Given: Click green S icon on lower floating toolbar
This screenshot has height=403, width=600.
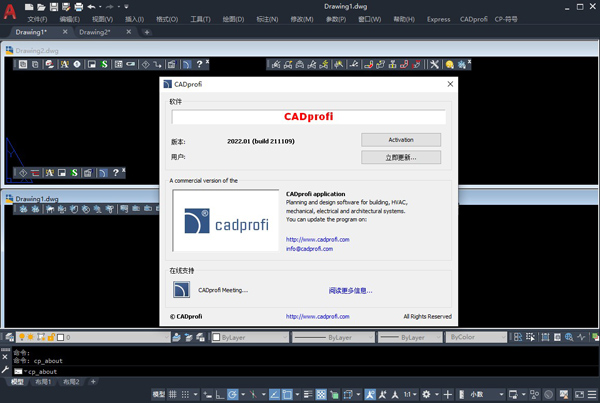Looking at the screenshot, I should pos(74,173).
